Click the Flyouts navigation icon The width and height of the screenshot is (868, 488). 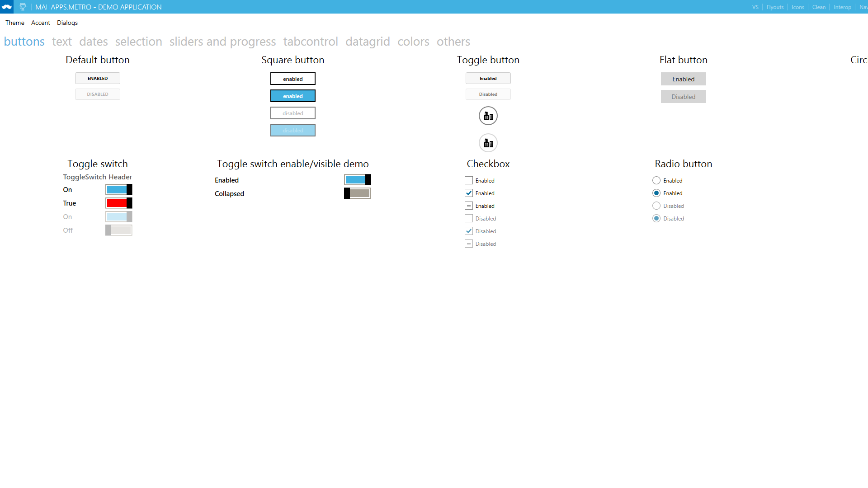point(776,7)
